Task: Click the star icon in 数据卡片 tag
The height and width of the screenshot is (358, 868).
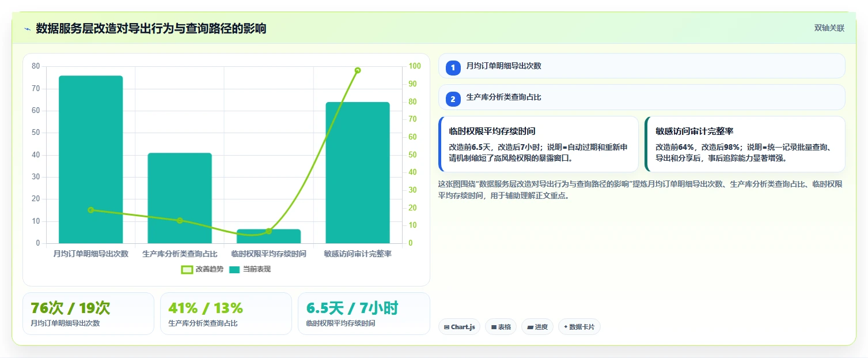Action: click(x=566, y=327)
